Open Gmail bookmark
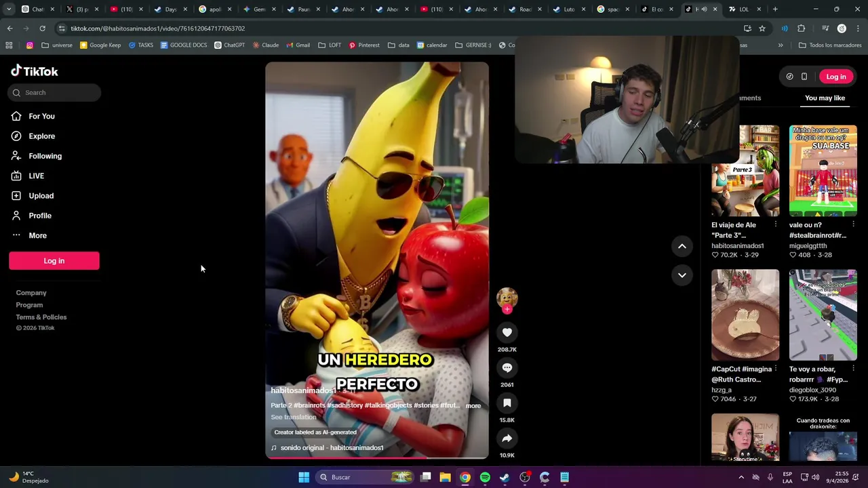The width and height of the screenshot is (868, 488). tap(298, 45)
